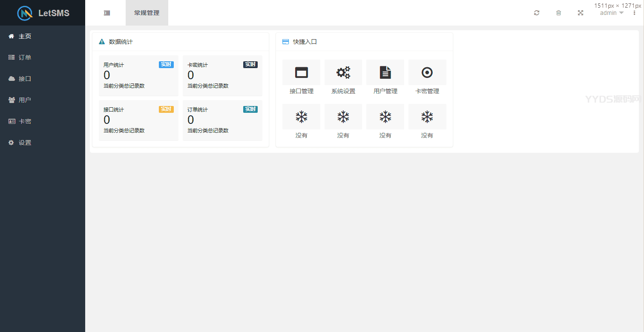Viewport: 644px width, 332px height.
Task: Go to 主页 in the sidebar
Action: pos(43,36)
